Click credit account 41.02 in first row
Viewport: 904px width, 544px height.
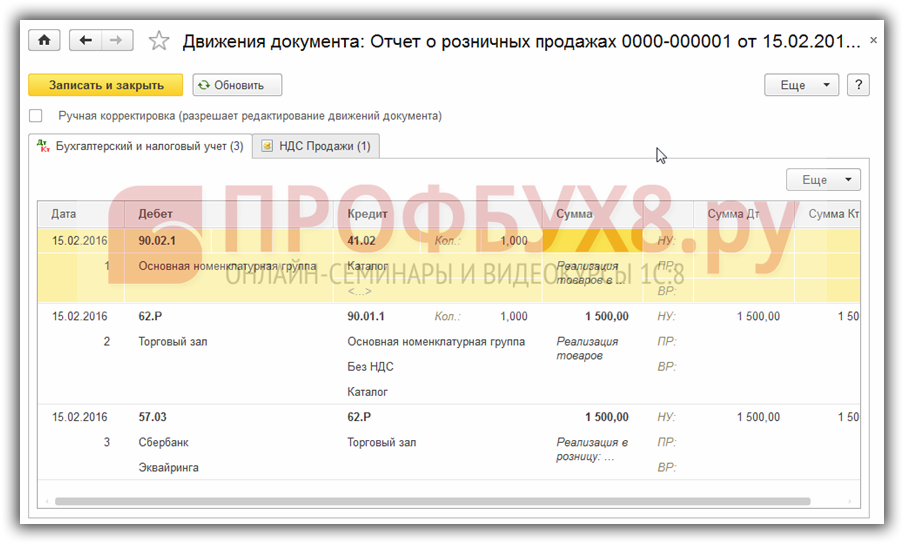click(x=361, y=241)
